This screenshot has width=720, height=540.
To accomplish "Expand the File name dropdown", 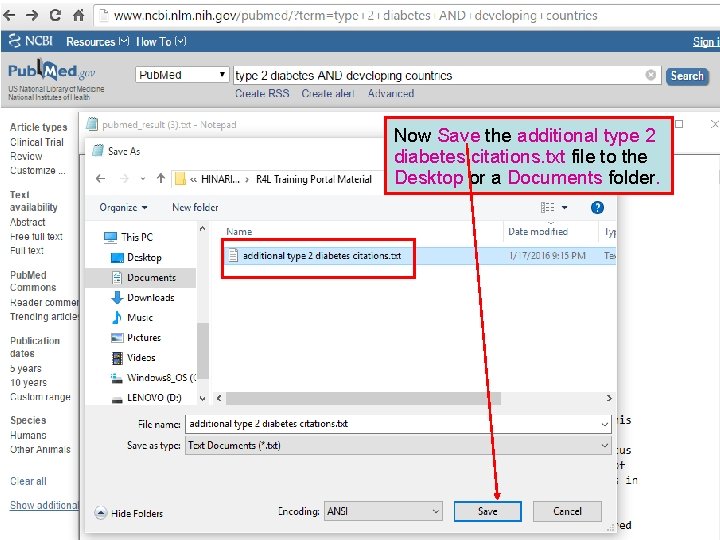I will pyautogui.click(x=605, y=424).
